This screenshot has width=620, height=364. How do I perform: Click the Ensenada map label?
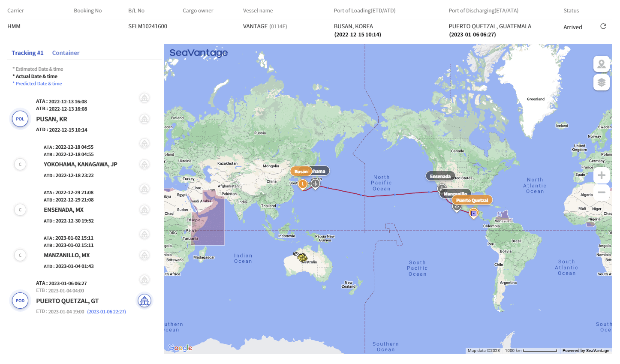(440, 176)
